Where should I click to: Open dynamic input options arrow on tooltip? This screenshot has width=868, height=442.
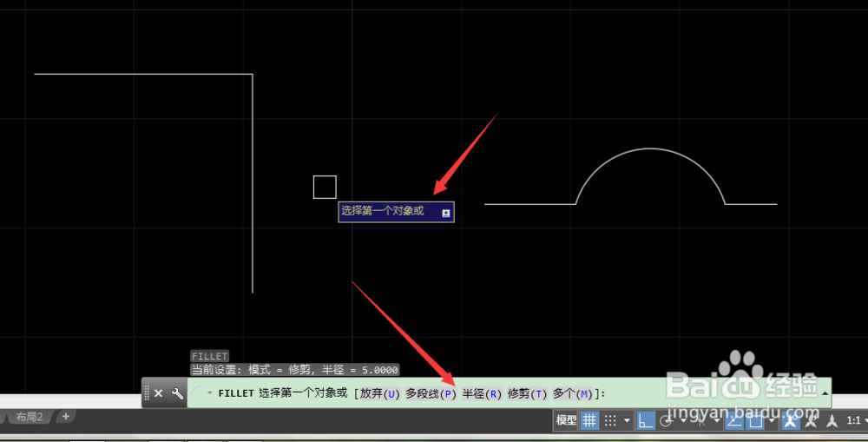(x=445, y=214)
